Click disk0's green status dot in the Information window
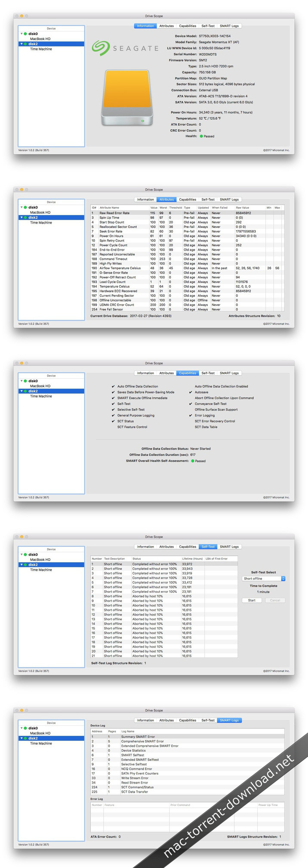308x868 pixels. (x=25, y=34)
